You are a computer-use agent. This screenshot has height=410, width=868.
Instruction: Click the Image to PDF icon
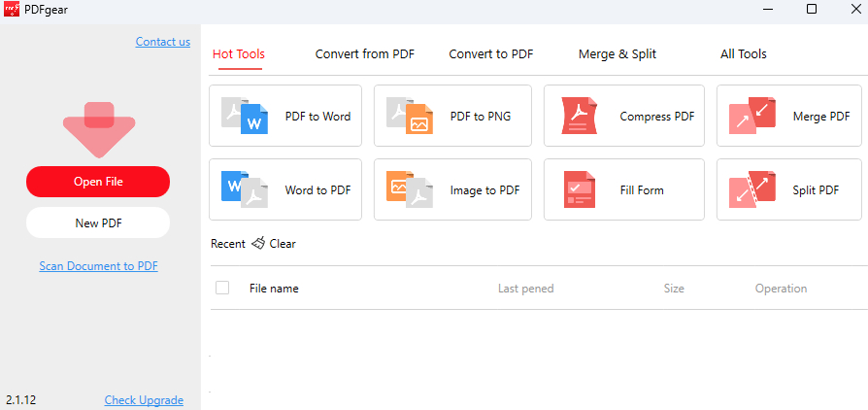pos(410,189)
